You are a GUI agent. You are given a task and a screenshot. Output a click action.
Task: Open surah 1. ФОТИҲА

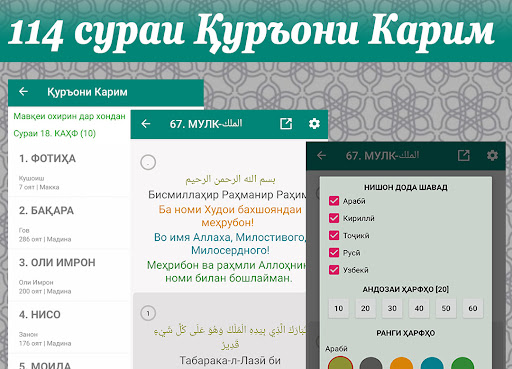69,170
